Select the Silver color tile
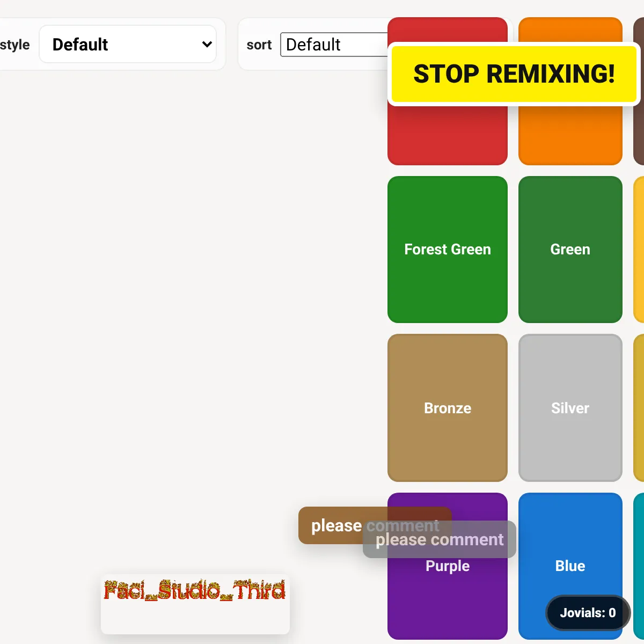This screenshot has width=644, height=644. coord(570,408)
